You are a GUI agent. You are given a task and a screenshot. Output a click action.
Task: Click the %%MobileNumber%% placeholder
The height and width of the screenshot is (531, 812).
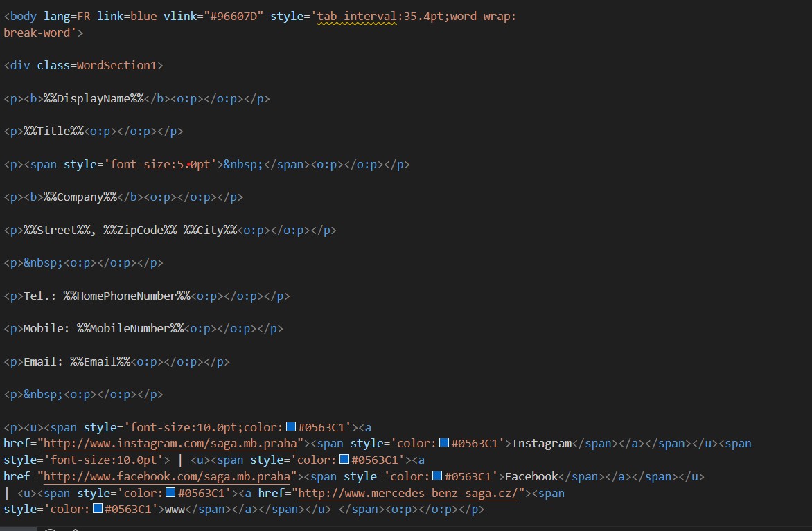(130, 329)
